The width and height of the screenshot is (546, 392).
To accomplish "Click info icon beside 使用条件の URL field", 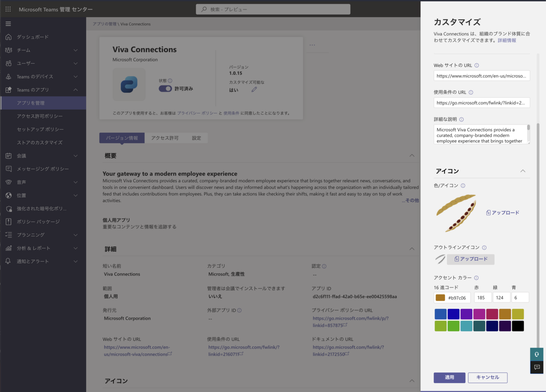I will 471,92.
